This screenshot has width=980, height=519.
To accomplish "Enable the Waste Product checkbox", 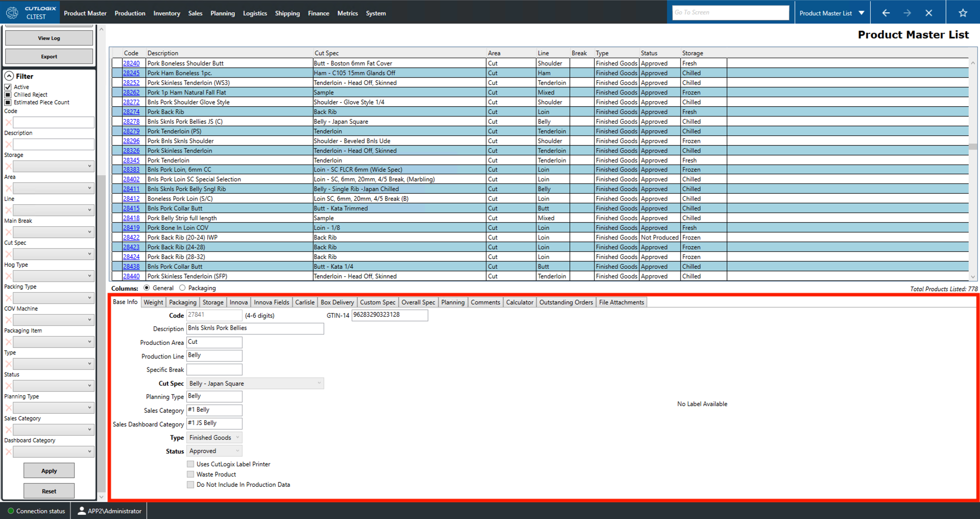I will [x=190, y=474].
